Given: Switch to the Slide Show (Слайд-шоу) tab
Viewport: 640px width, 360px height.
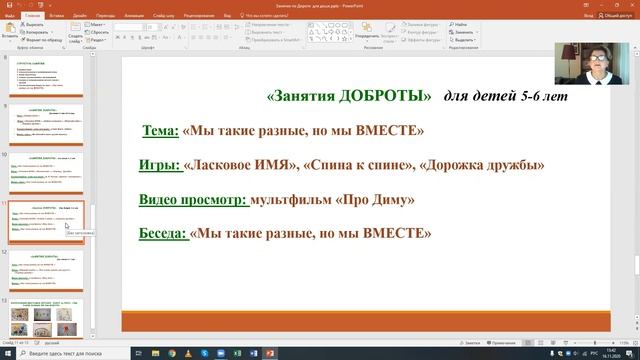Looking at the screenshot, I should tap(163, 16).
